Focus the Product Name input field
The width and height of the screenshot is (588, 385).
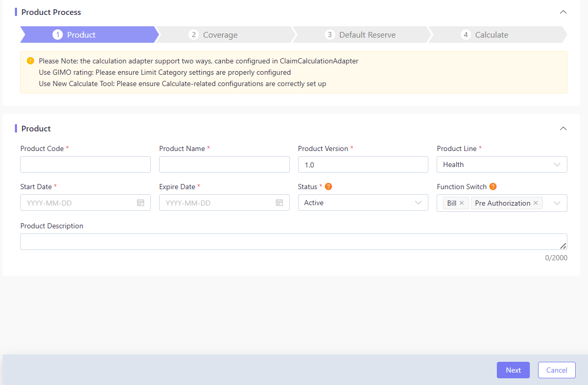tap(224, 164)
